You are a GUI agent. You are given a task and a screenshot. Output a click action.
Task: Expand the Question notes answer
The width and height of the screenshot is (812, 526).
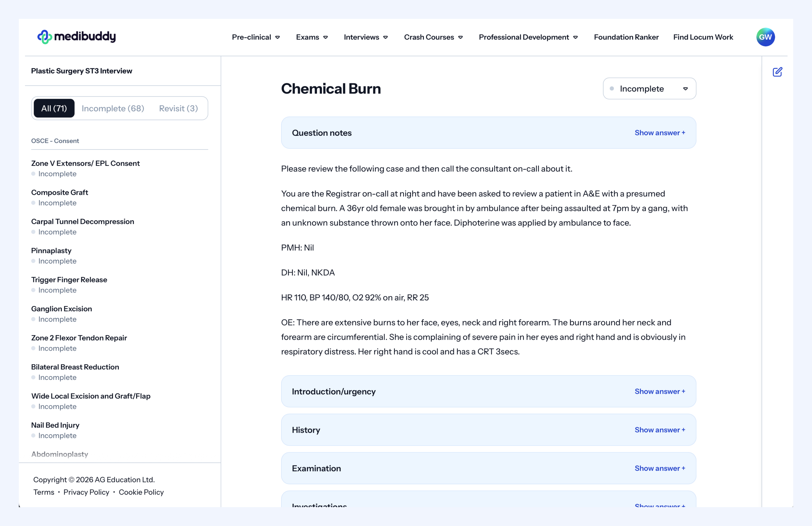click(x=659, y=133)
